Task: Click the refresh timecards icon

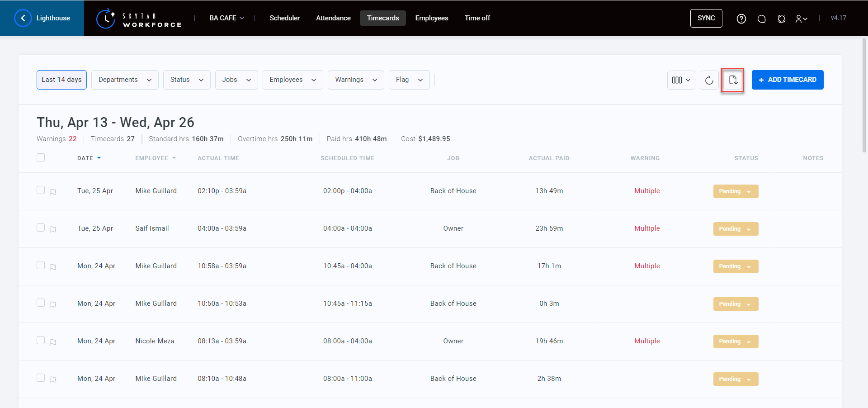Action: (x=709, y=80)
